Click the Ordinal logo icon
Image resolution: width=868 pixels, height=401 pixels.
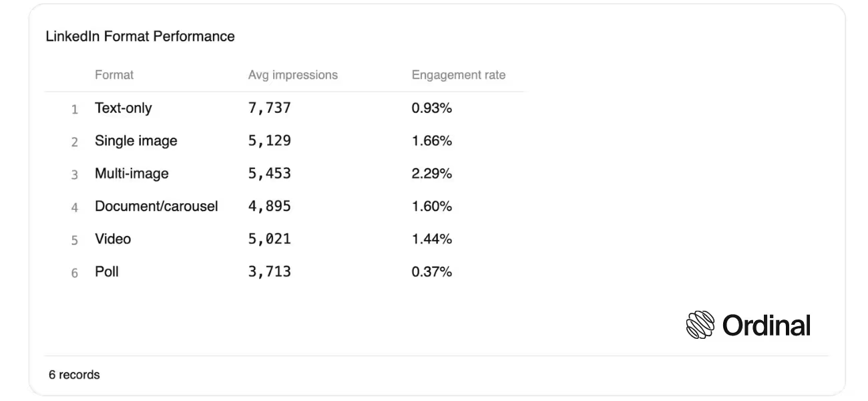click(700, 325)
